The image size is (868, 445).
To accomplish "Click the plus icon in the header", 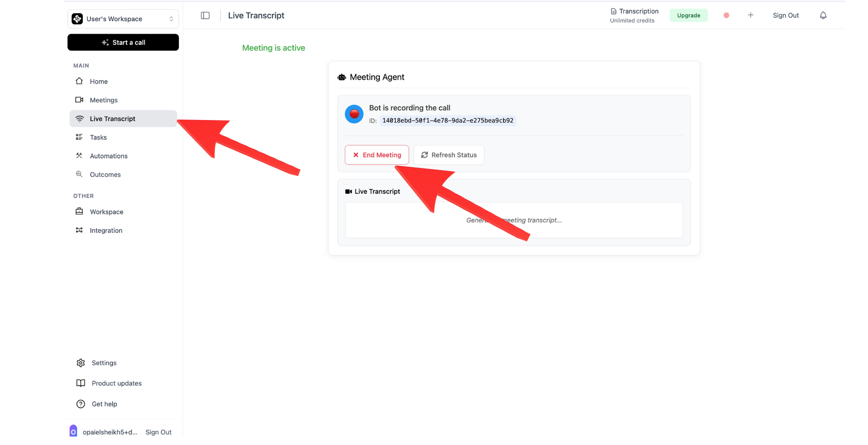I will click(x=751, y=15).
